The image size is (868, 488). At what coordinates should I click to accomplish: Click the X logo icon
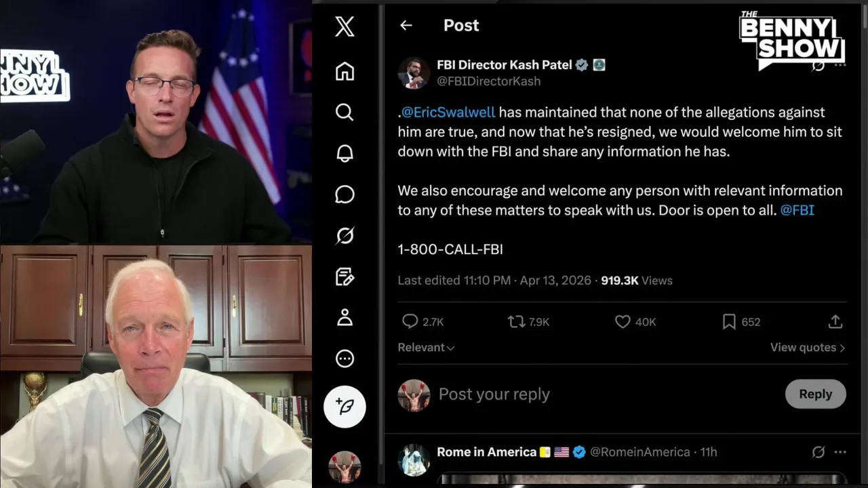click(x=344, y=27)
